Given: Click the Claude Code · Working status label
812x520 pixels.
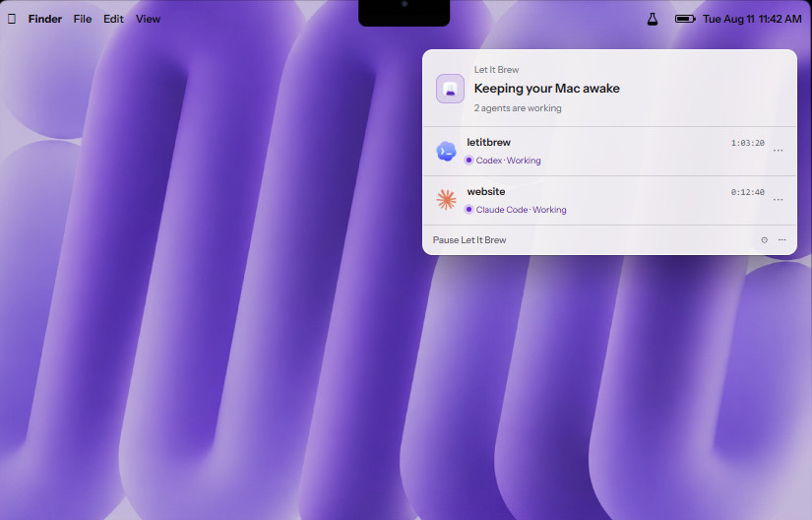Looking at the screenshot, I should (521, 210).
